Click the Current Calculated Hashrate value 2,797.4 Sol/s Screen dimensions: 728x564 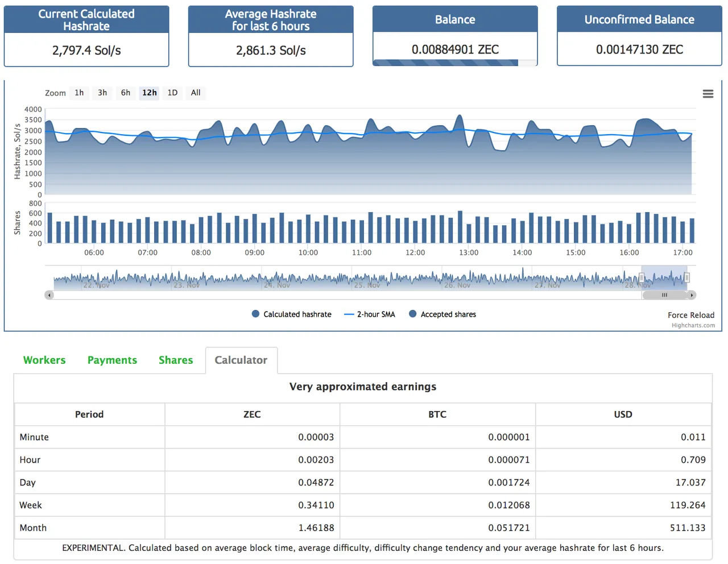(x=86, y=50)
